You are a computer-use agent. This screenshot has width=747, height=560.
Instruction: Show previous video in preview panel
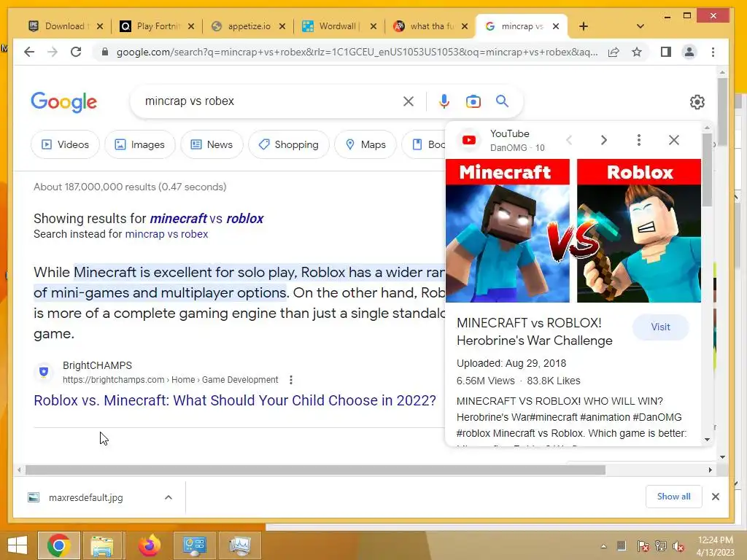[x=569, y=140]
